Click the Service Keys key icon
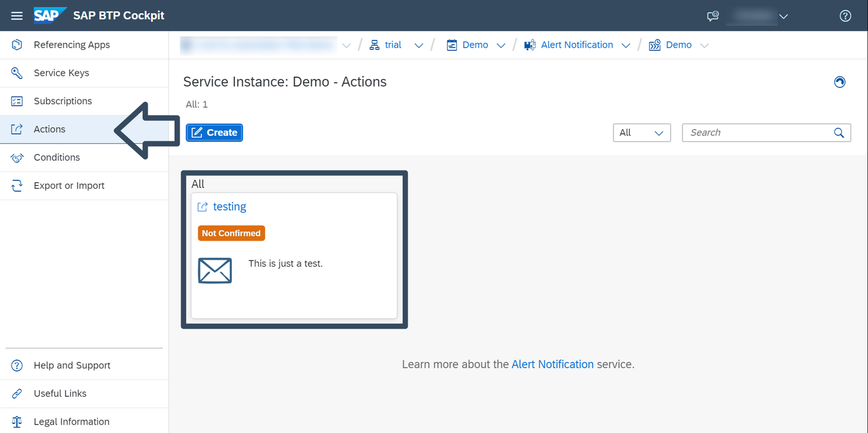 17,73
